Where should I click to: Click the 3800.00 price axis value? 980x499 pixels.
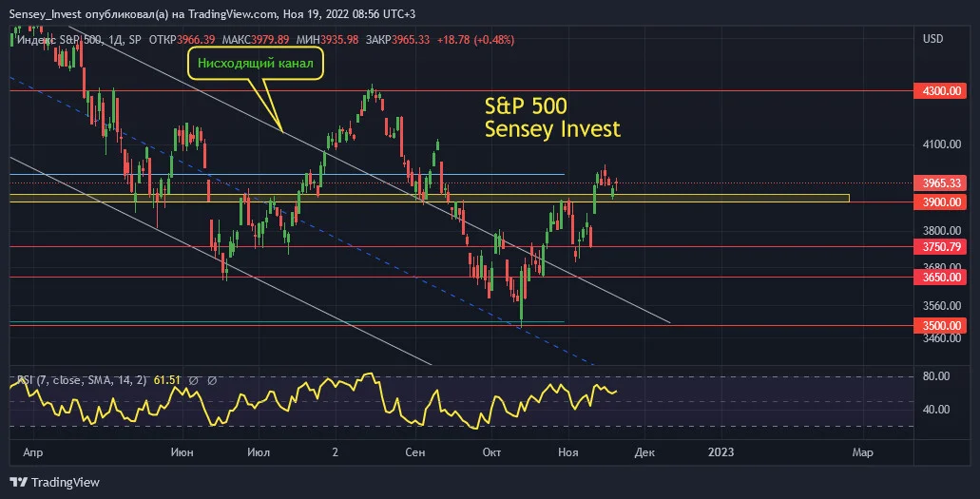942,231
